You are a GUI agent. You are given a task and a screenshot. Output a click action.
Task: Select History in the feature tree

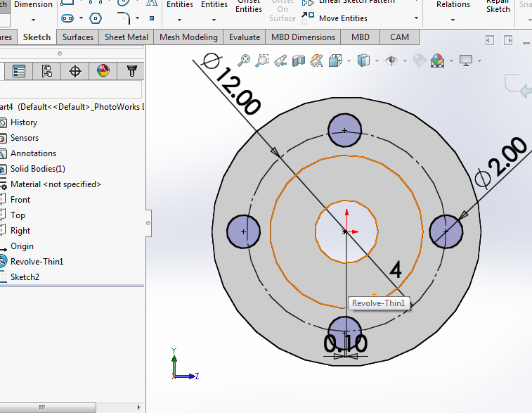(24, 122)
